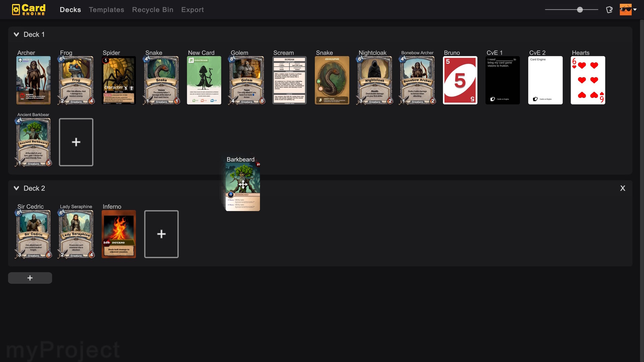
Task: Switch to the Templates tab
Action: (106, 10)
